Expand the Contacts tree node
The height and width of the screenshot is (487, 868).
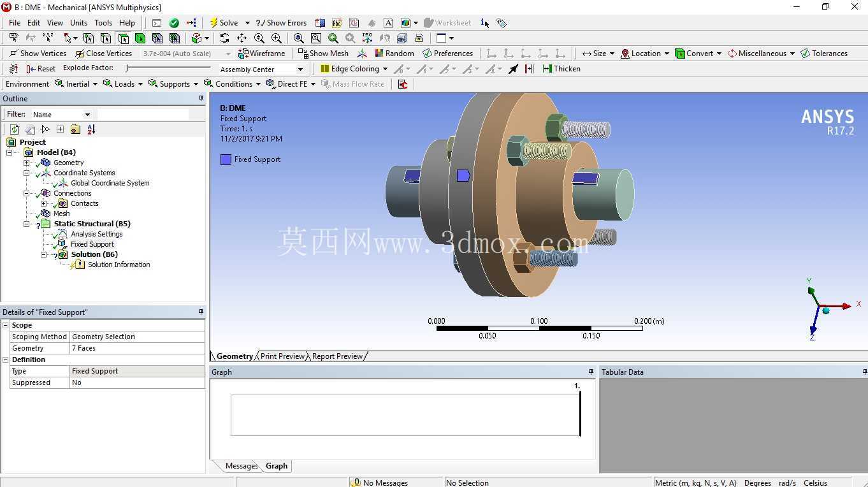point(44,203)
